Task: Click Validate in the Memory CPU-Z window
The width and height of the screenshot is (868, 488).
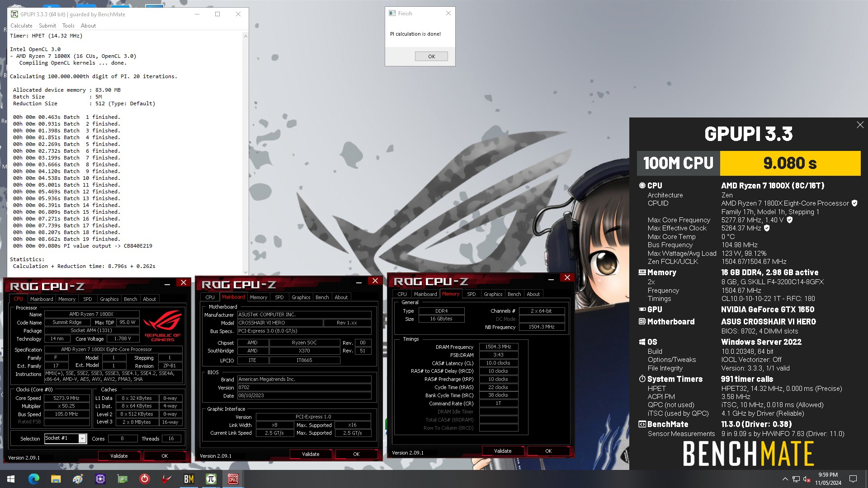Action: point(503,451)
